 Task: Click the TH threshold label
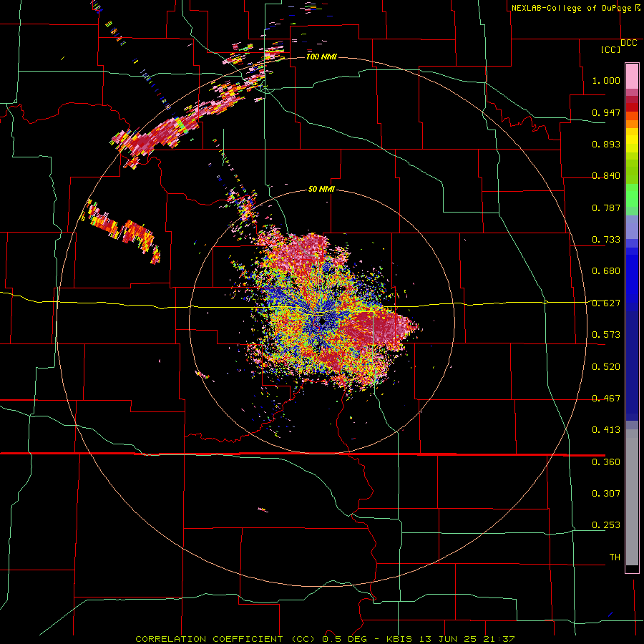point(615,557)
